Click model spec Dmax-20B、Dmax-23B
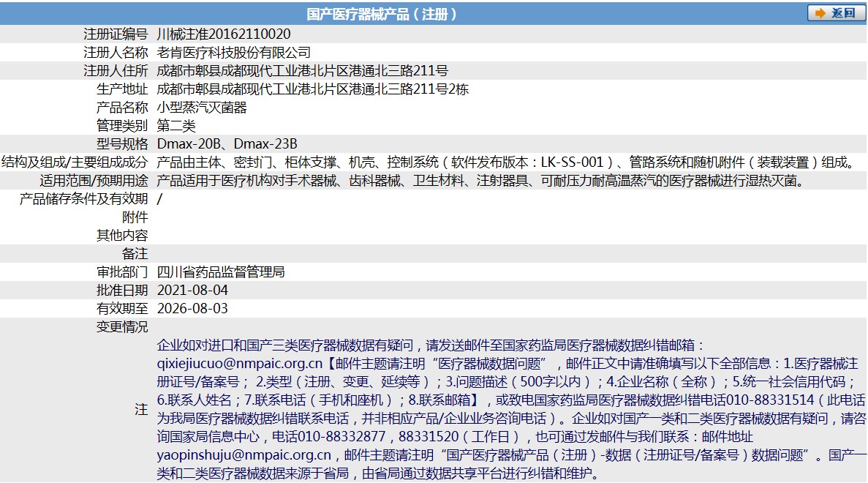 tap(227, 144)
